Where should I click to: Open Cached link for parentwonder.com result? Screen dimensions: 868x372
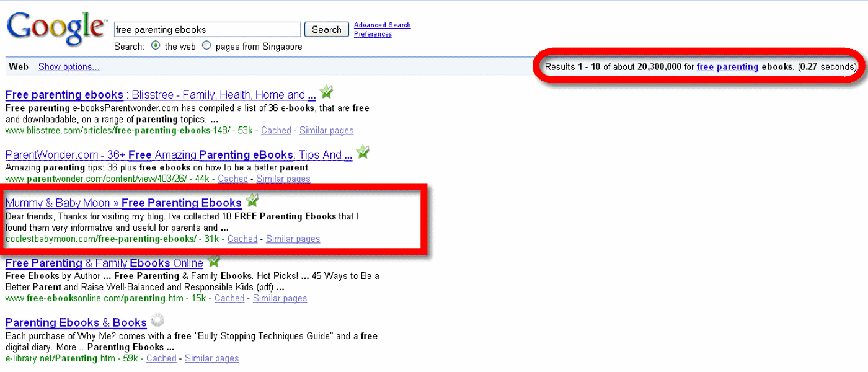click(233, 179)
